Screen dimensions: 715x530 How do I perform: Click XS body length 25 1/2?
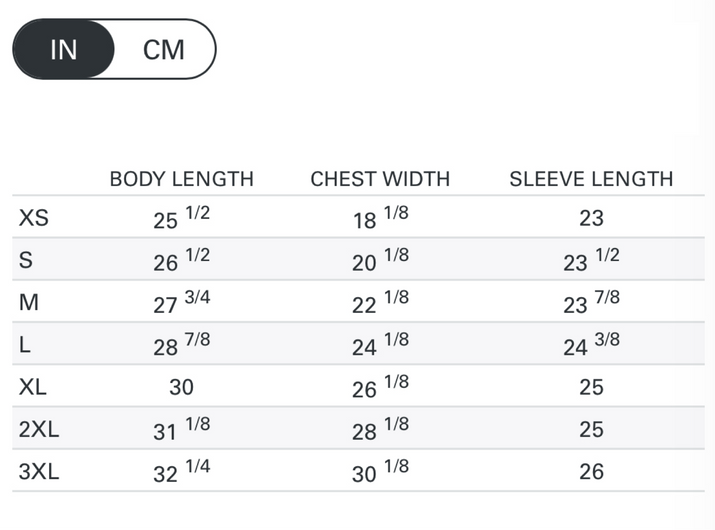181,218
